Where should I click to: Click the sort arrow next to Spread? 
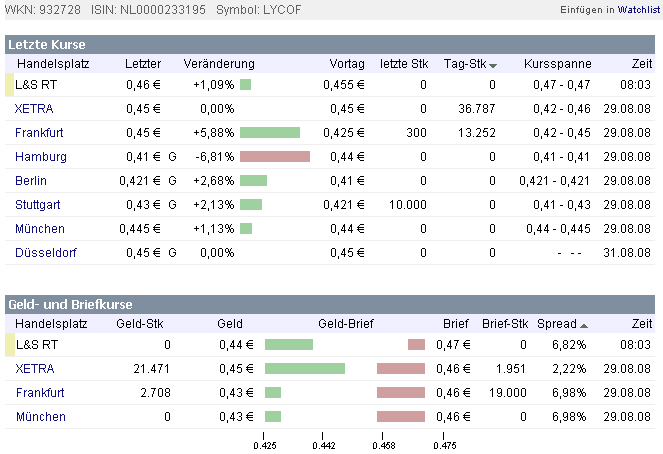[584, 325]
